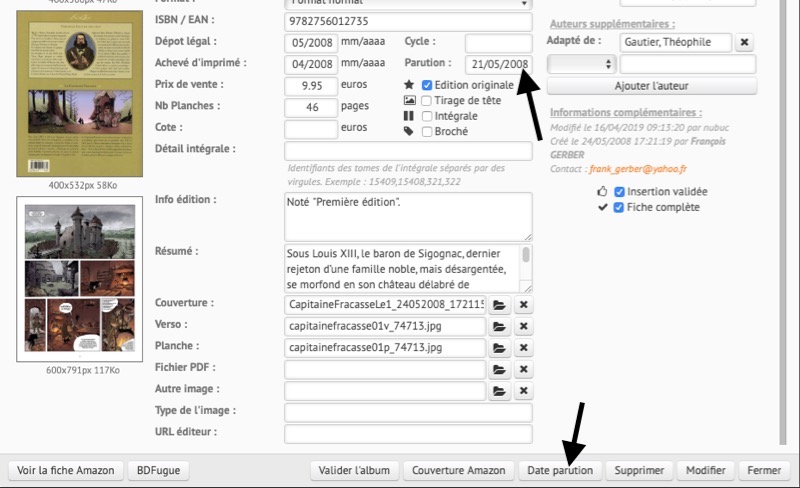Remove the Verso file with X
The height and width of the screenshot is (488, 800).
click(523, 326)
